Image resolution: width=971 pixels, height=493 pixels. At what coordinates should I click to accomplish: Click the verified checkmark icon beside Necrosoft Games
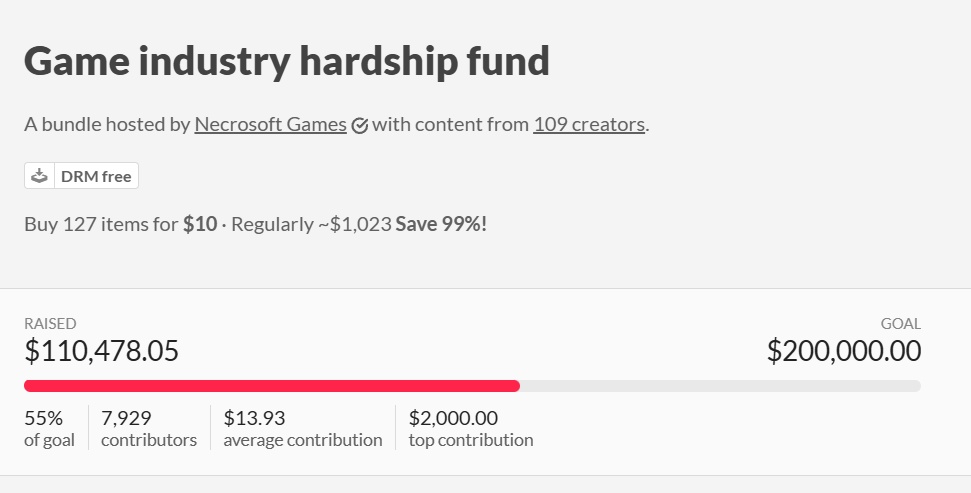(x=360, y=126)
